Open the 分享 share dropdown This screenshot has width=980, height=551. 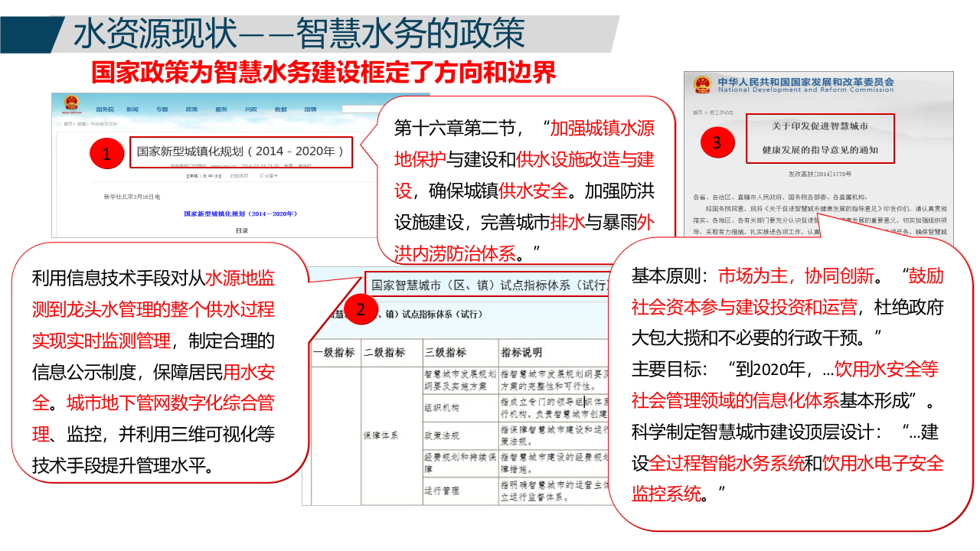[269, 175]
